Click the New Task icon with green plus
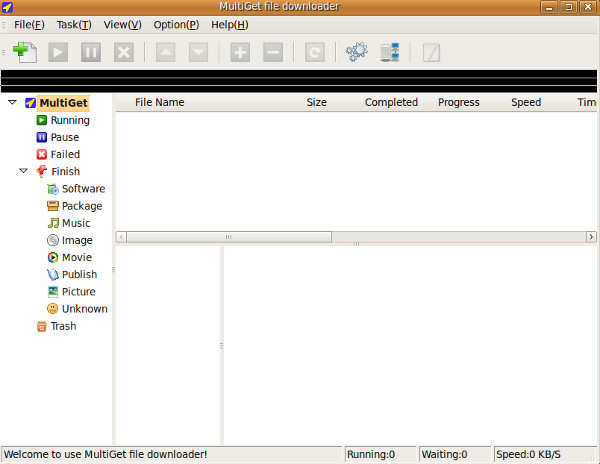 click(25, 52)
